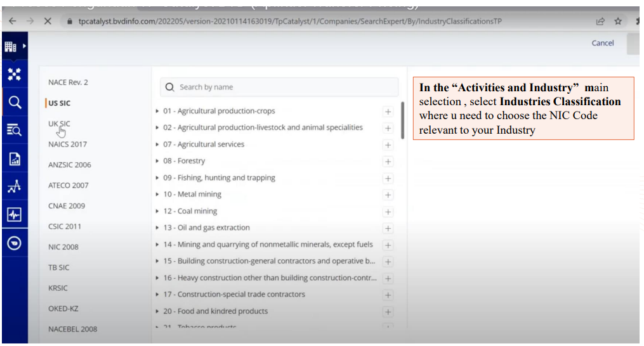Open the home dots icon in sidebar

(x=14, y=75)
